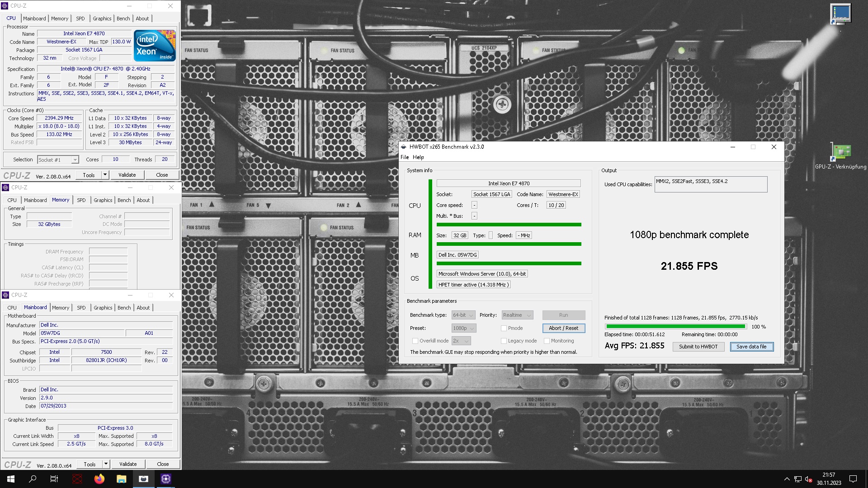Click the red snipping icon on taskbar
The height and width of the screenshot is (488, 868).
pos(77,479)
